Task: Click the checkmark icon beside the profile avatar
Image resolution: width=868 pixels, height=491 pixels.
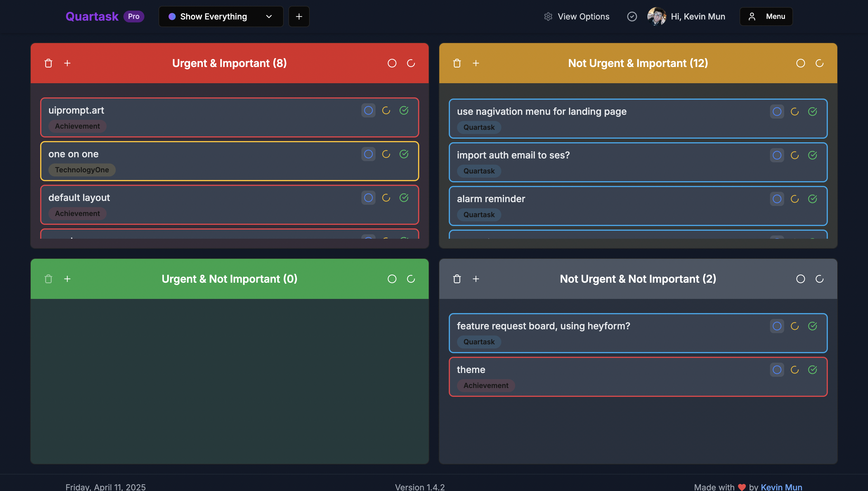Action: (632, 16)
